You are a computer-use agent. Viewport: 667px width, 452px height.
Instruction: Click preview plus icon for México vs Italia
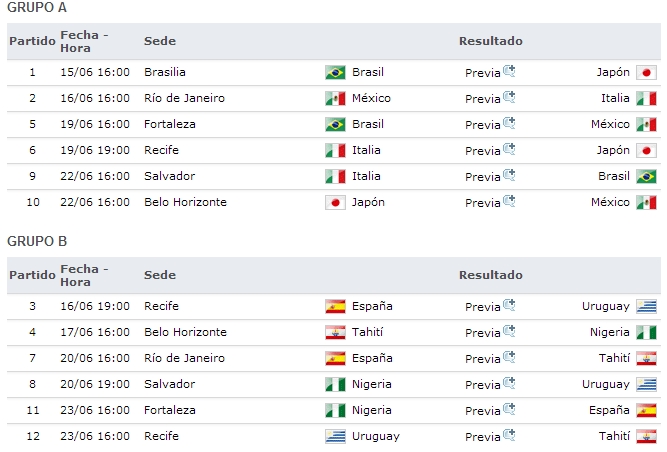(509, 97)
